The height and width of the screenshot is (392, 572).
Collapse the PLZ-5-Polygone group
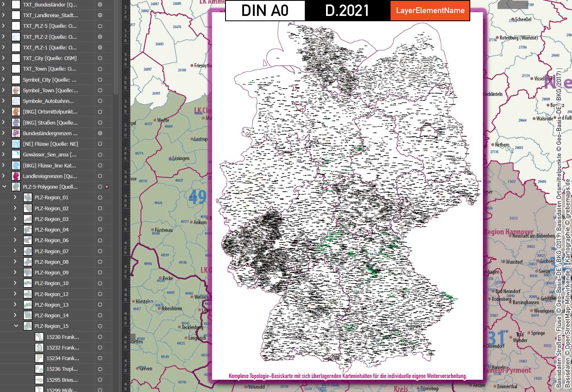[x=3, y=187]
